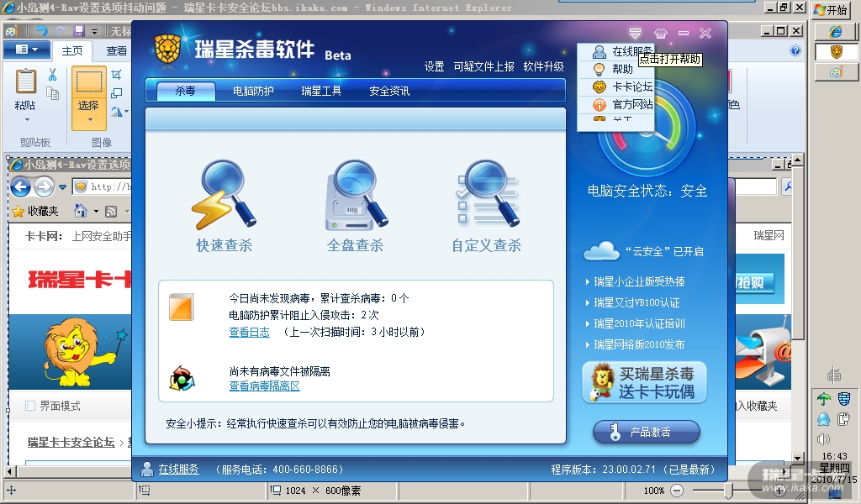Open 可疑文件上报 link

[x=483, y=66]
